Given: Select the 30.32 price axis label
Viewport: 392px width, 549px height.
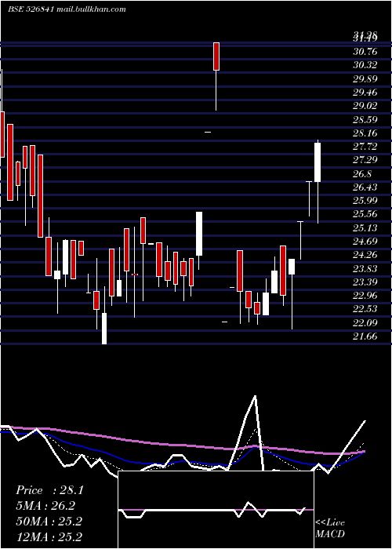Looking at the screenshot, I should pos(365,65).
